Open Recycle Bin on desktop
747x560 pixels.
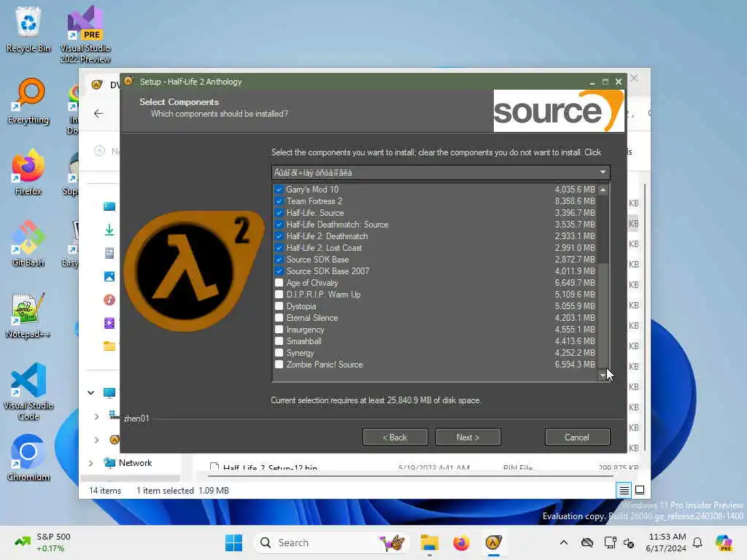[x=28, y=29]
